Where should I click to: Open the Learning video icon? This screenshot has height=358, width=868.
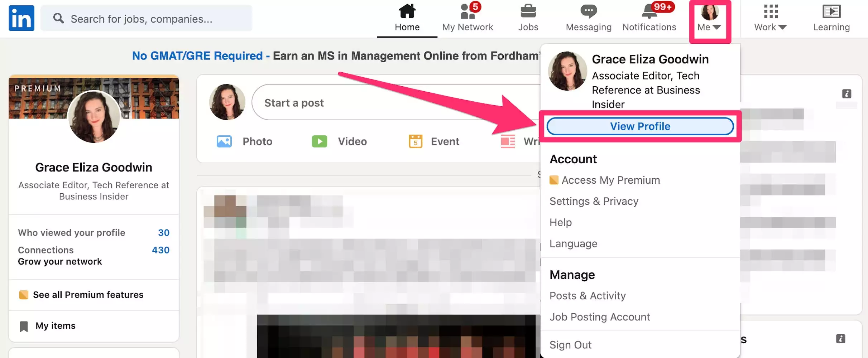tap(831, 12)
